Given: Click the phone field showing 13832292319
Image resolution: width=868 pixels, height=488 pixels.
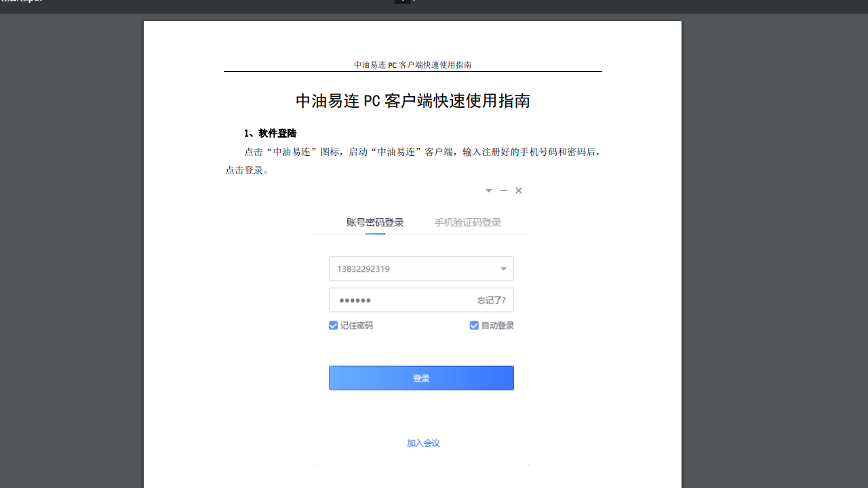Looking at the screenshot, I should point(407,268).
